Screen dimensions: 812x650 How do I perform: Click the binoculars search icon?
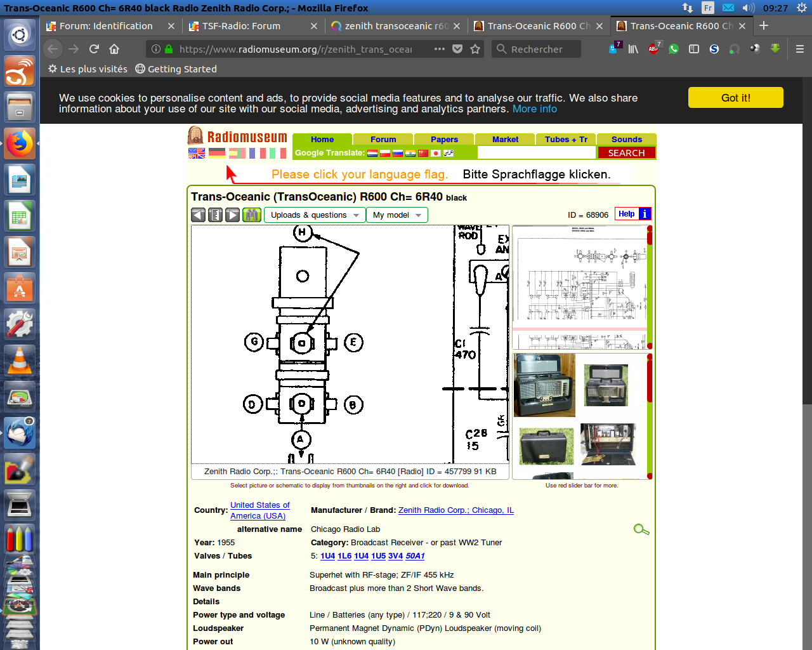[252, 215]
